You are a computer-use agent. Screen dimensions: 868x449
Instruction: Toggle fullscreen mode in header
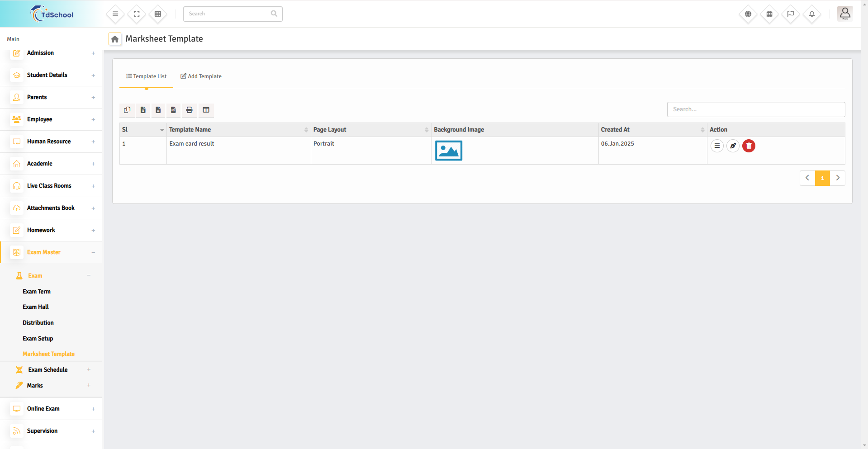click(x=137, y=14)
